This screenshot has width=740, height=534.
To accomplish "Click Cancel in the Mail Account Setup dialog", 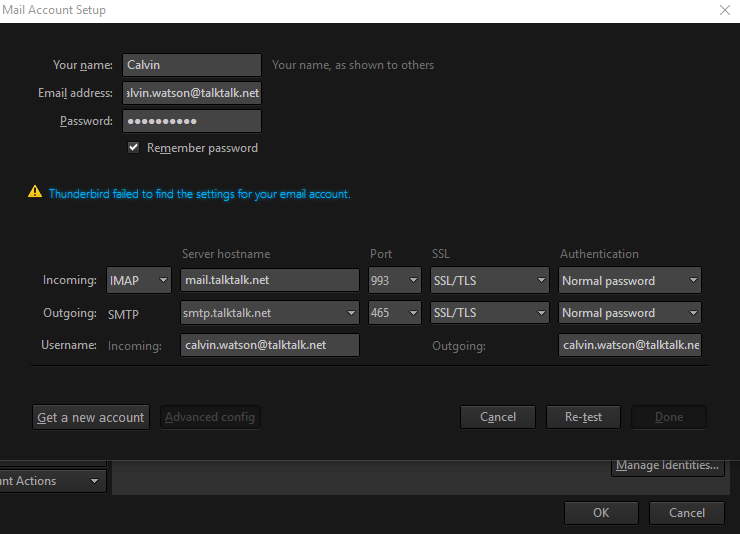I will click(498, 417).
